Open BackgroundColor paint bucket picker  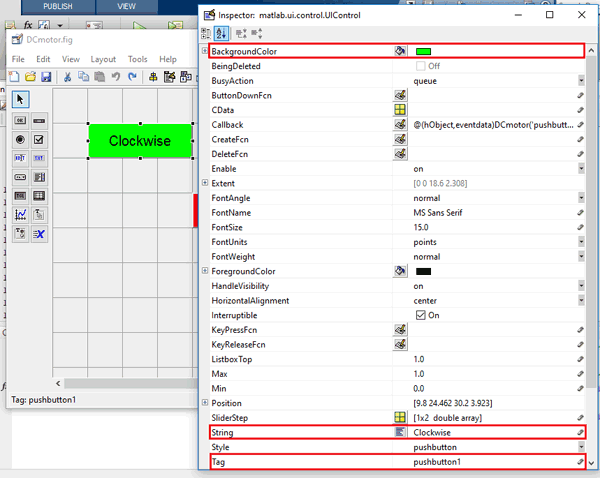point(400,50)
